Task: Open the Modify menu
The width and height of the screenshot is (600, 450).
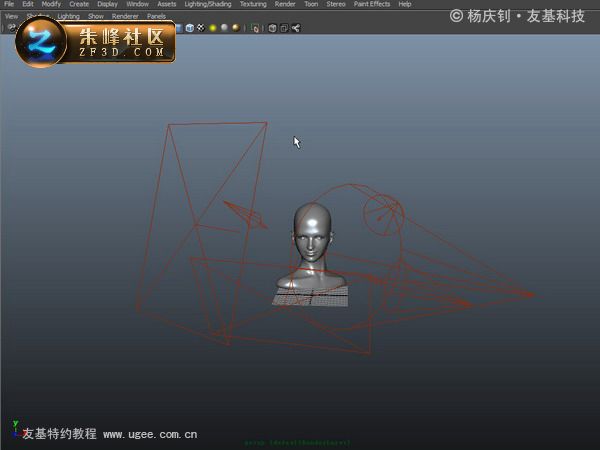Action: point(51,4)
